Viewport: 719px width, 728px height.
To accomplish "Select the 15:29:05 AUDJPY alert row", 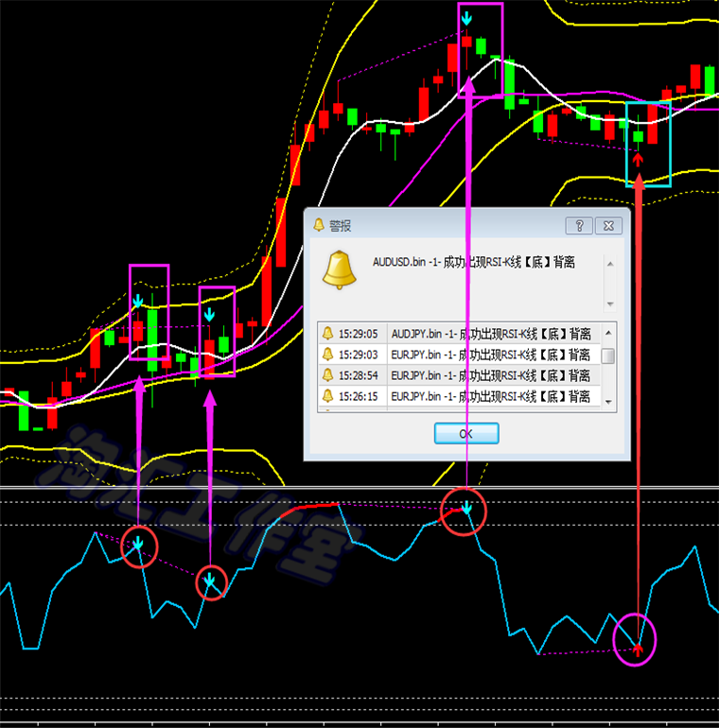I will (460, 334).
